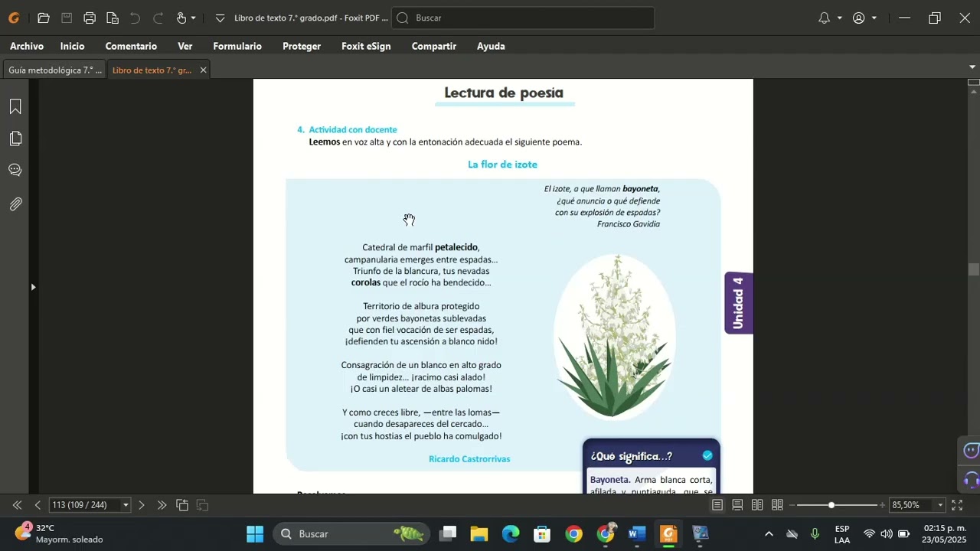The height and width of the screenshot is (551, 980).
Task: Open the customize quick access toolbar dropdown
Action: click(220, 18)
